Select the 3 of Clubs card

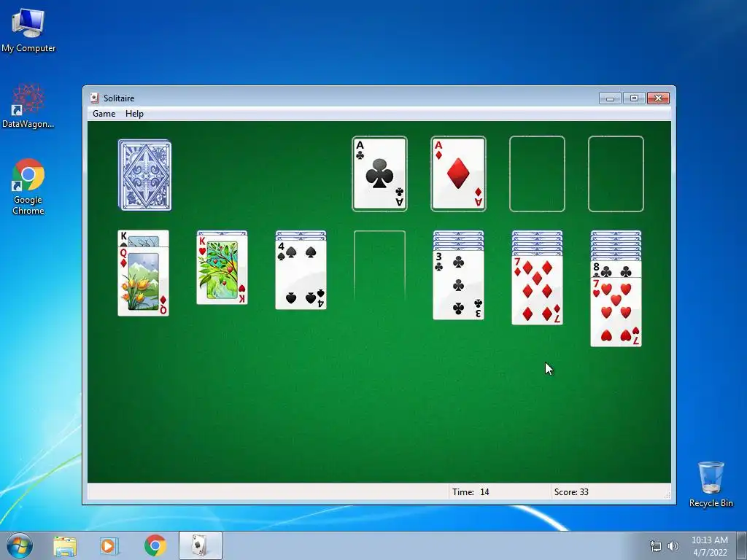pos(458,285)
